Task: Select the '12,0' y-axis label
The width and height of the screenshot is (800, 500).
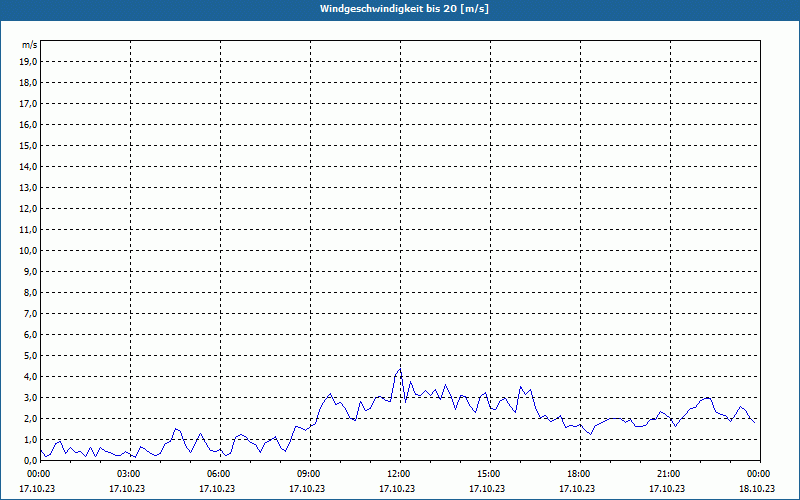Action: click(x=28, y=208)
